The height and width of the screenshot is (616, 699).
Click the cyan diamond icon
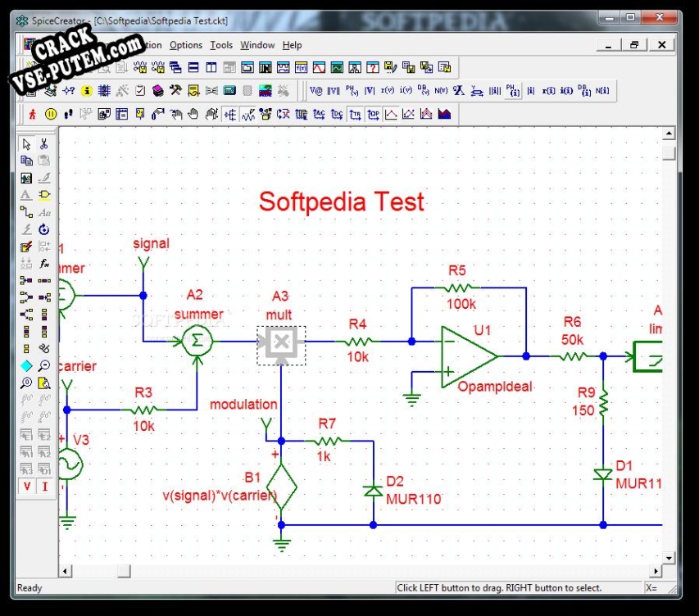(x=26, y=366)
